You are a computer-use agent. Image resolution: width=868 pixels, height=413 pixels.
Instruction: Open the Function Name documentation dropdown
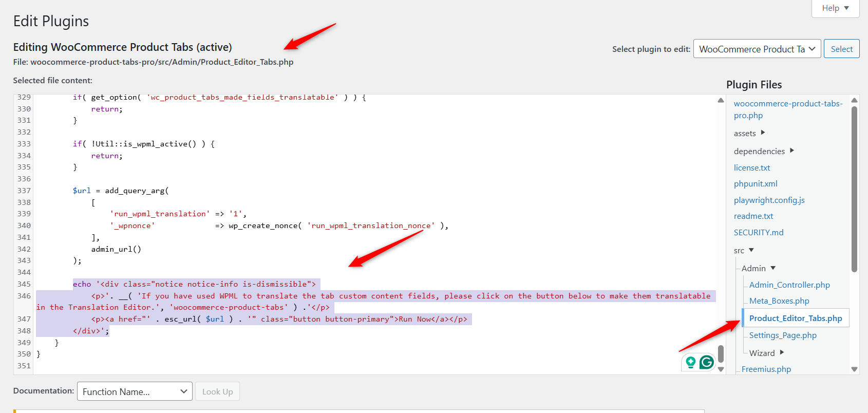click(135, 391)
